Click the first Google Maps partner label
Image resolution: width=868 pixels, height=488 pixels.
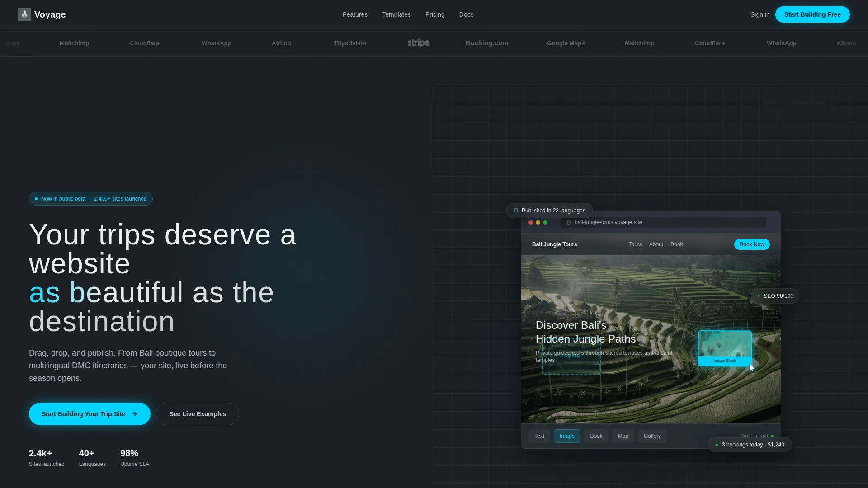(x=566, y=43)
